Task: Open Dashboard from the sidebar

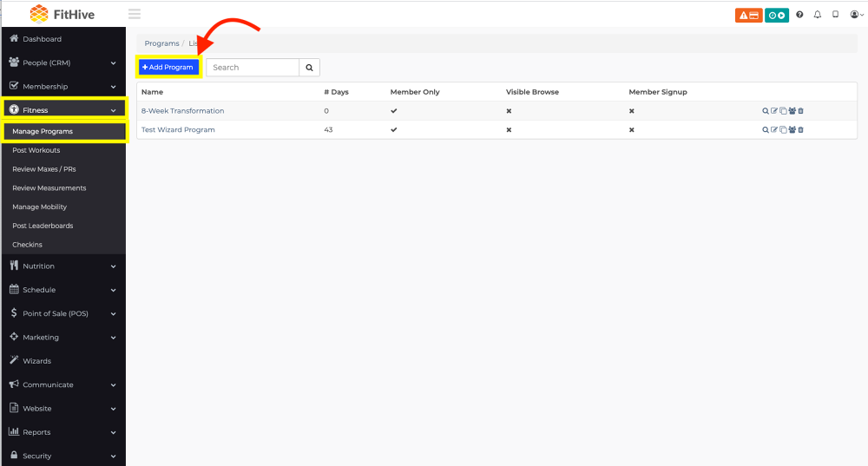Action: [x=63, y=39]
